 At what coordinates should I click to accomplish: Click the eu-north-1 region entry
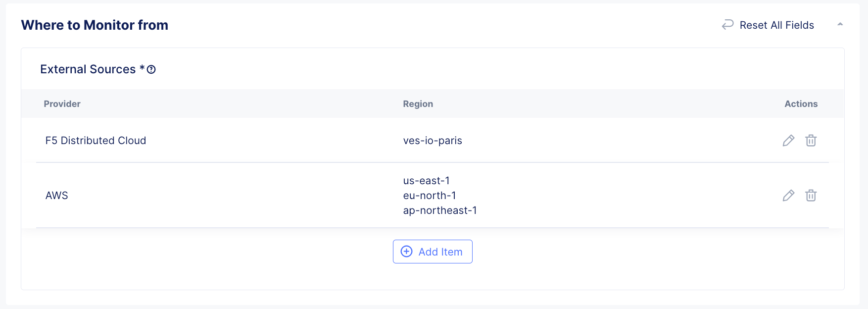click(429, 196)
